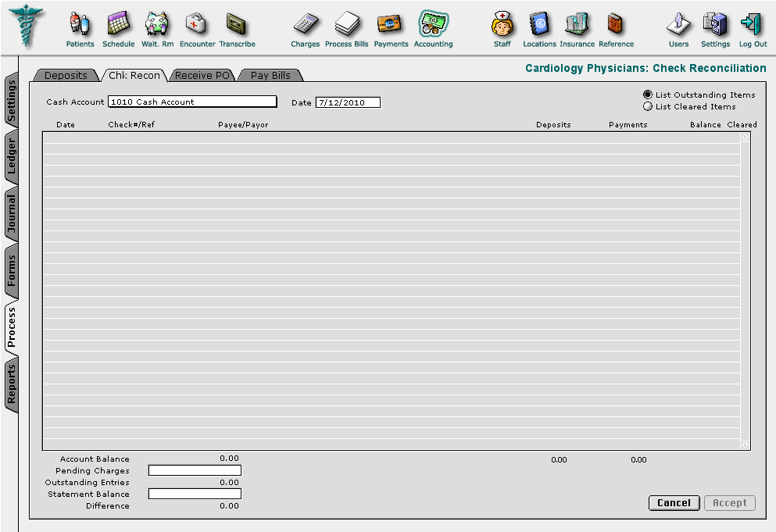Switch to the Pay Bills tab

click(270, 75)
